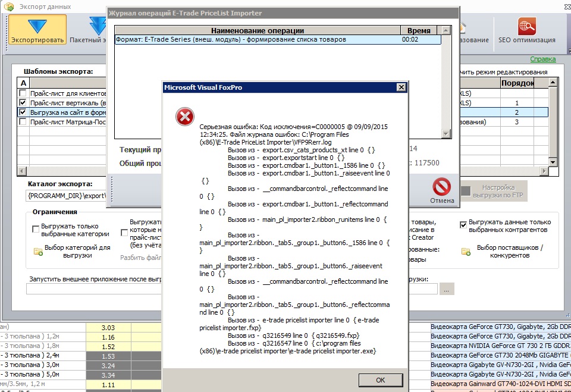Open the Справка help link

point(542,59)
